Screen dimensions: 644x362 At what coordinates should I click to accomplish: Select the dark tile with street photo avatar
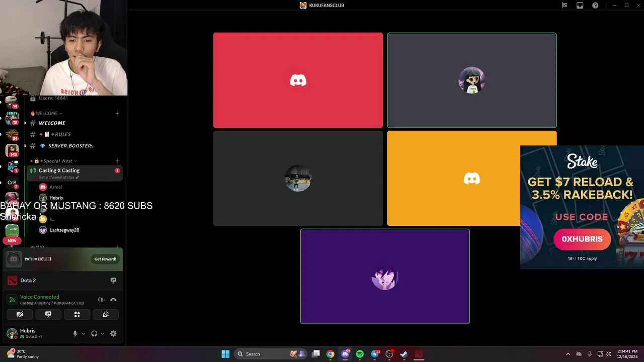298,178
